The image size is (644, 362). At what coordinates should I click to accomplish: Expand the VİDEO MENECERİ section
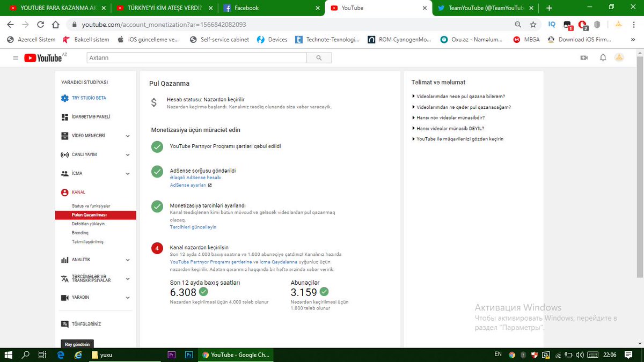[128, 136]
